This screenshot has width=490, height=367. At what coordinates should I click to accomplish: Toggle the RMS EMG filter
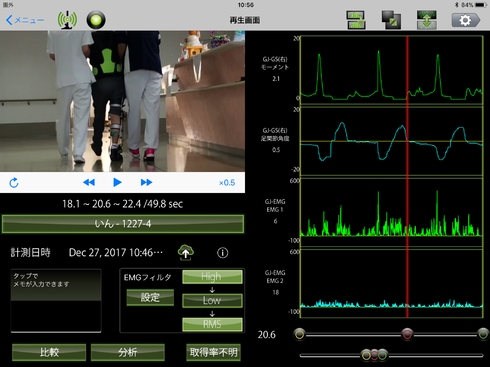212,324
